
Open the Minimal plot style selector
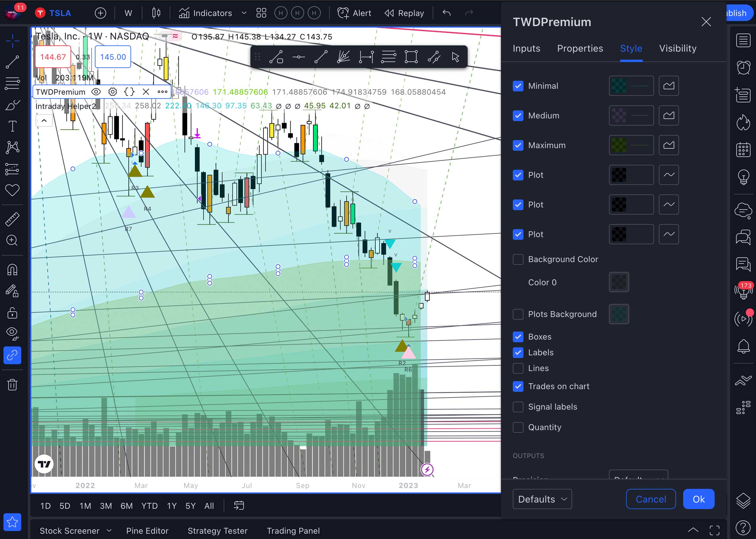pos(669,86)
